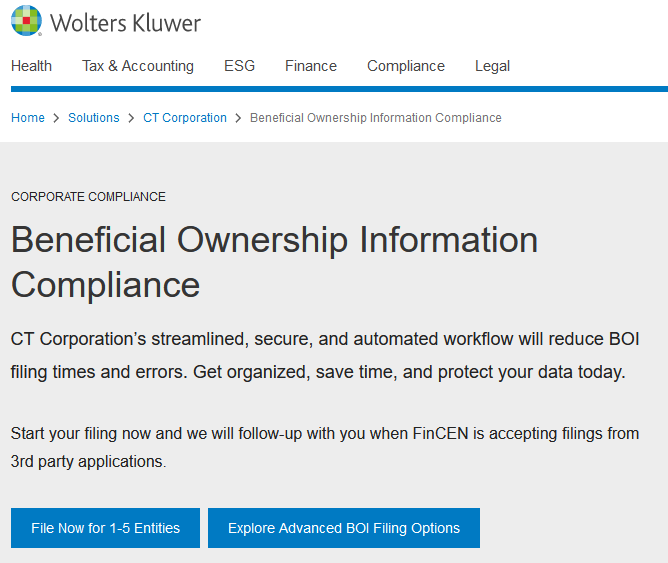This screenshot has height=563, width=668.
Task: Go to the Home breadcrumb link
Action: 28,118
